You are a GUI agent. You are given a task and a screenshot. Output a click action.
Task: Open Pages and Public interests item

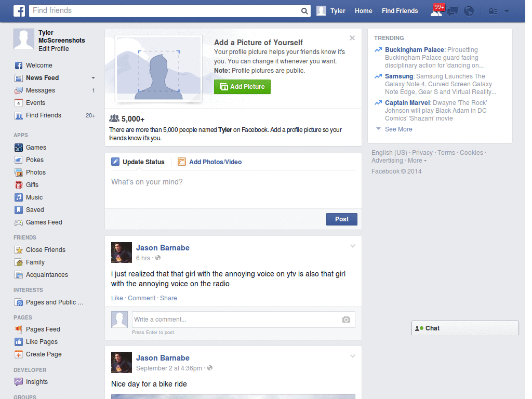54,302
